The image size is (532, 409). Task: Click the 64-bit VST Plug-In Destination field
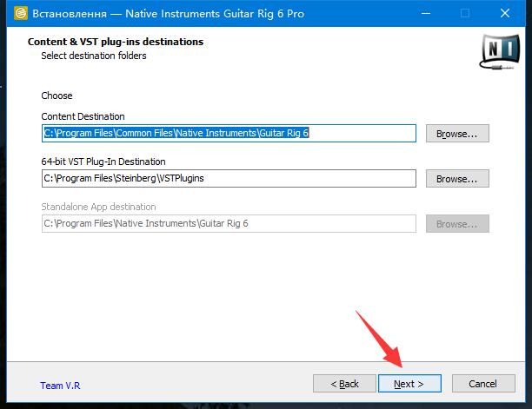click(229, 178)
